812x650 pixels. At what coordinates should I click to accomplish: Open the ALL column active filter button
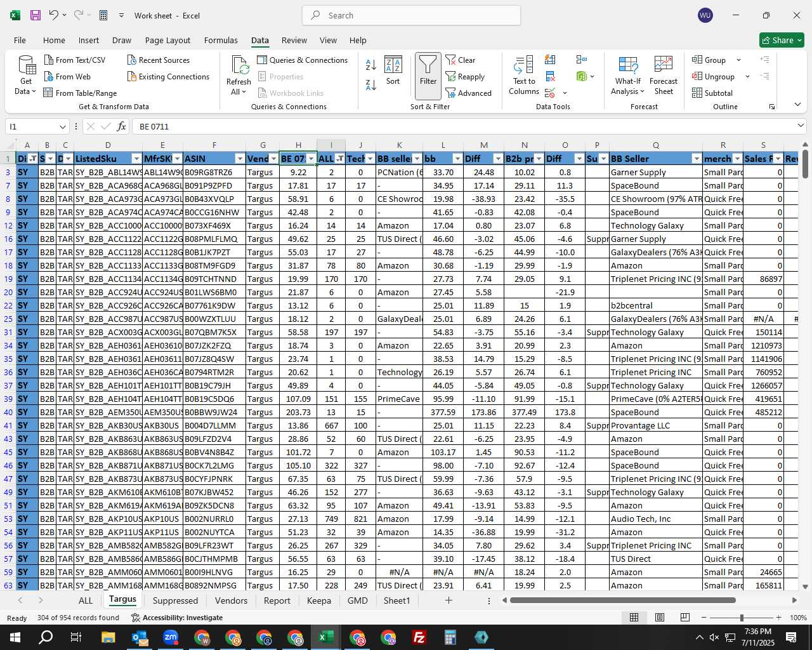coord(340,159)
